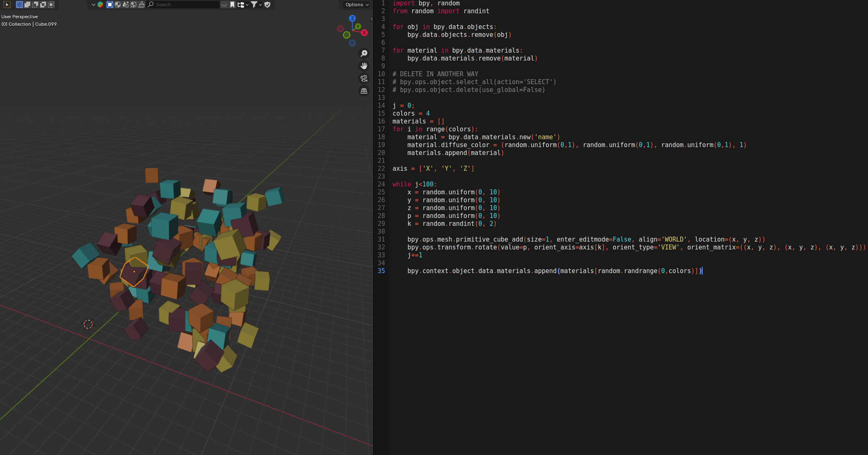Click the green Y axis gizmo
The image size is (868, 455).
pos(358,27)
